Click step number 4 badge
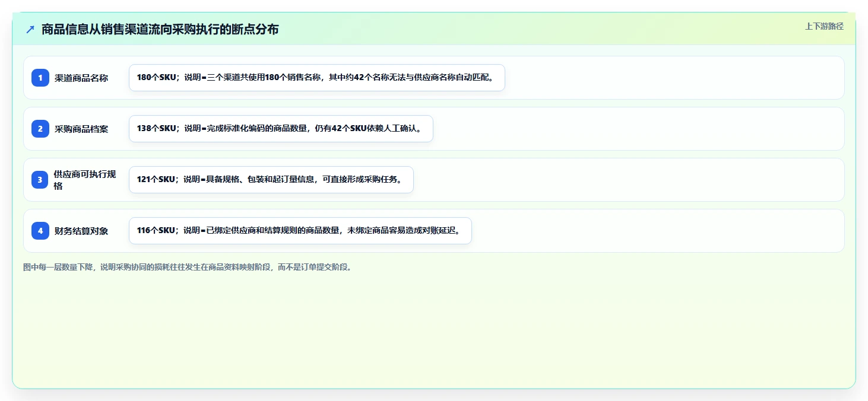 click(x=40, y=231)
